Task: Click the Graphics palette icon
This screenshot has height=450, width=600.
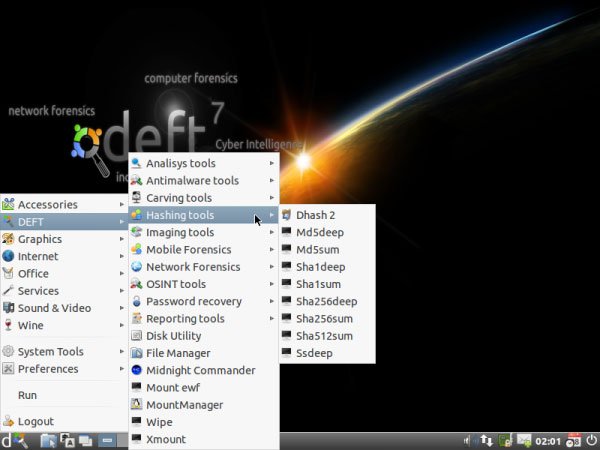Action: [x=8, y=239]
